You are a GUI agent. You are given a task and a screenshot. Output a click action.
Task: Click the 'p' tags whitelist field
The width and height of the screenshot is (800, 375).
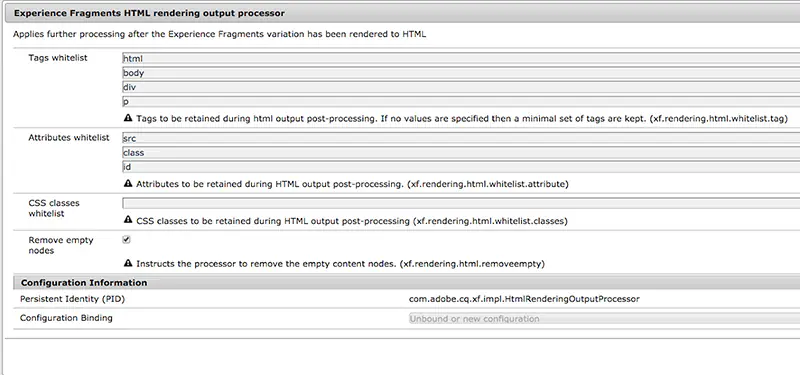461,102
